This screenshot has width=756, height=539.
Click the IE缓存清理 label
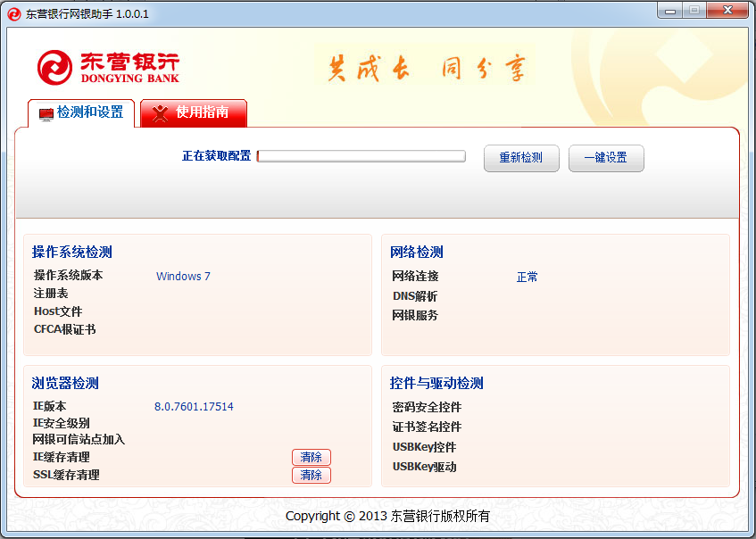[x=62, y=457]
